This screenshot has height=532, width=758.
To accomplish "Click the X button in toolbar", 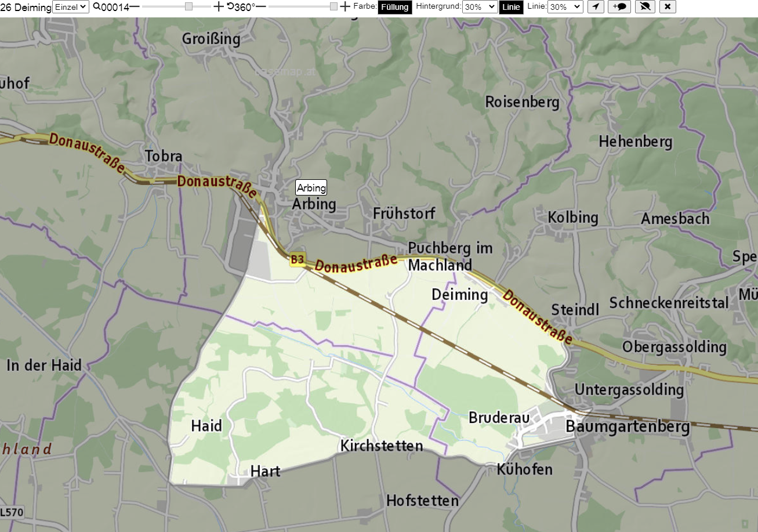I will pyautogui.click(x=668, y=7).
